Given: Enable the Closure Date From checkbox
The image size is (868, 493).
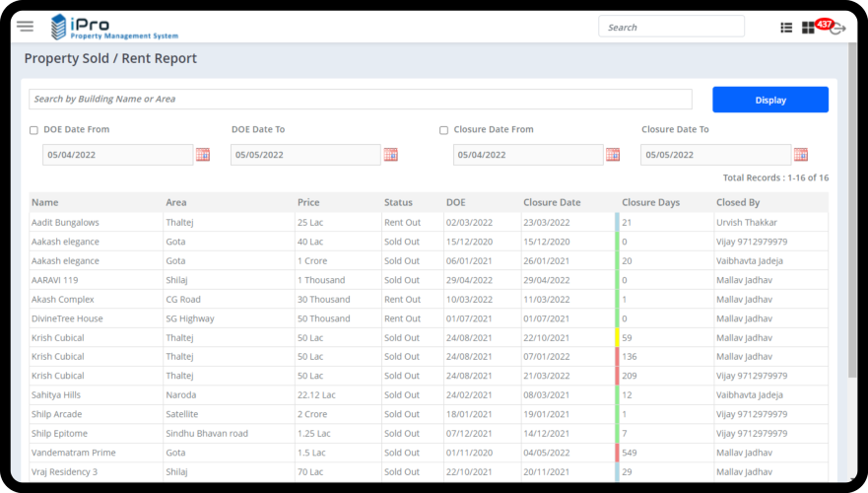Looking at the screenshot, I should pyautogui.click(x=443, y=130).
